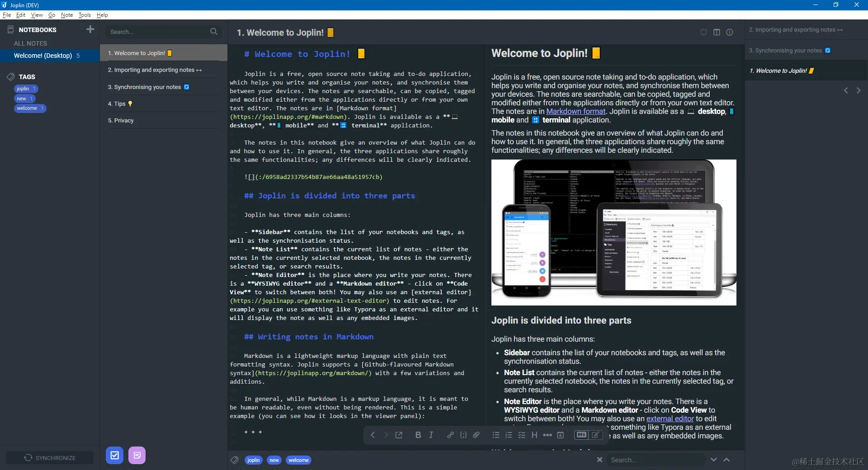This screenshot has width=868, height=470.
Task: Add a new notebook with the plus icon
Action: coord(90,29)
